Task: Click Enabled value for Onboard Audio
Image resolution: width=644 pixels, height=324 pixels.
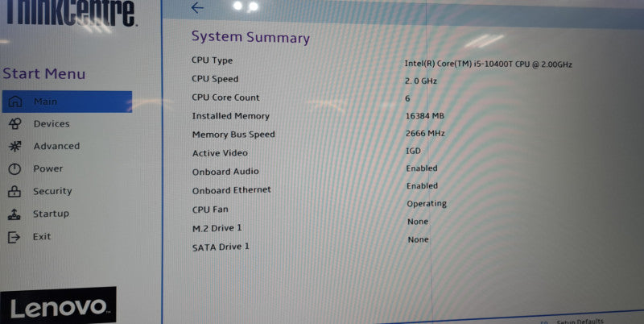Action: 422,168
